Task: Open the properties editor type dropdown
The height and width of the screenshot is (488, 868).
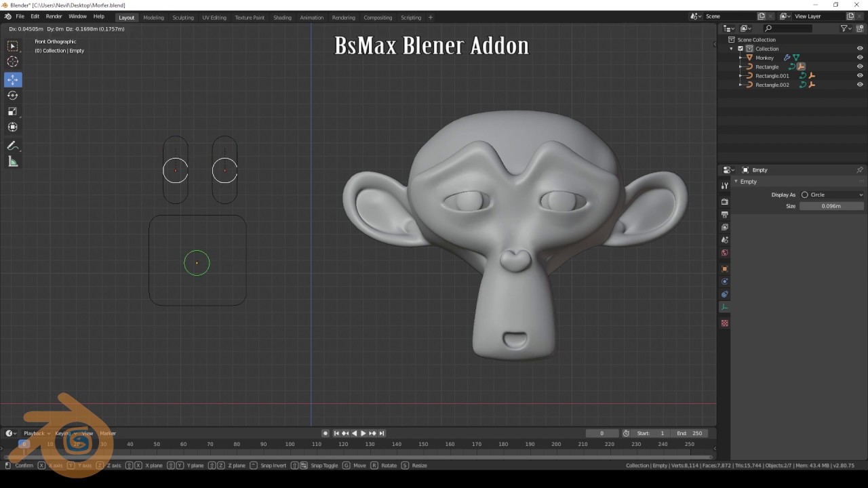Action: click(x=728, y=170)
